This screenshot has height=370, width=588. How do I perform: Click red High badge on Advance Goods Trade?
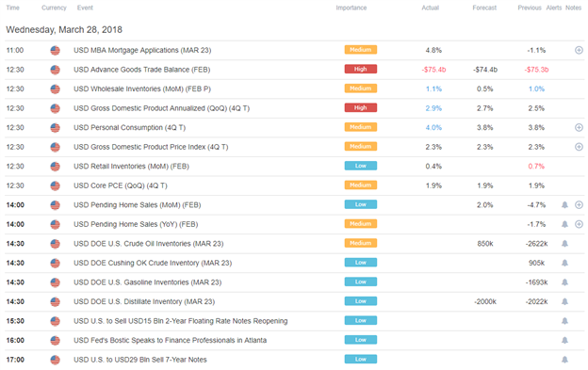click(x=361, y=69)
